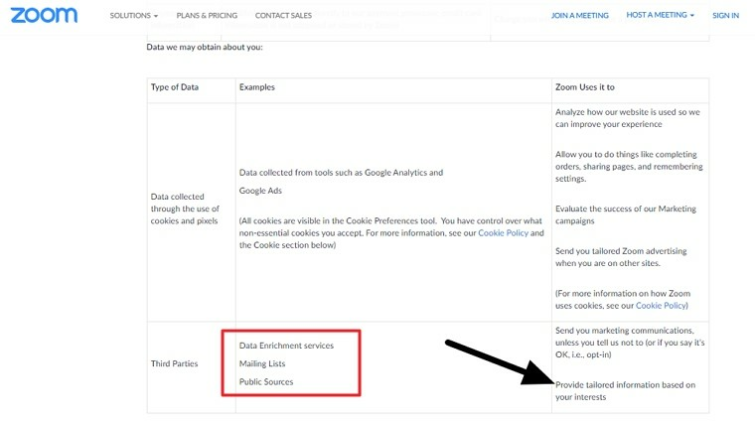Click 'Evaluate the success of our Marketing campaigns' text
This screenshot has height=421, width=755.
(625, 215)
